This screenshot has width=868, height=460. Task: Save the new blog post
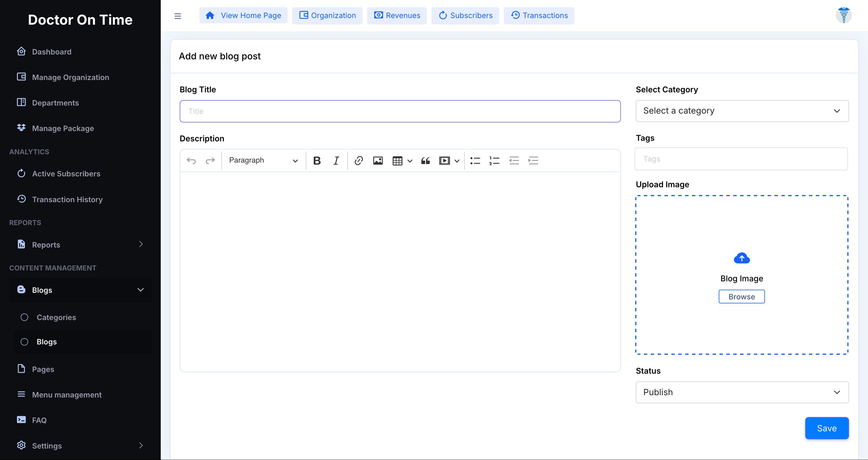[827, 428]
